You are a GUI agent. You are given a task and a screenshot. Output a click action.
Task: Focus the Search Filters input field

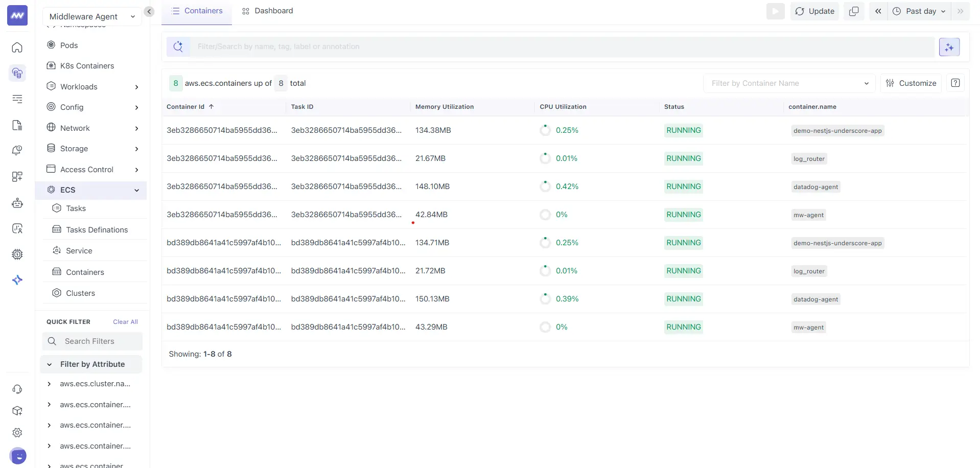tap(100, 341)
